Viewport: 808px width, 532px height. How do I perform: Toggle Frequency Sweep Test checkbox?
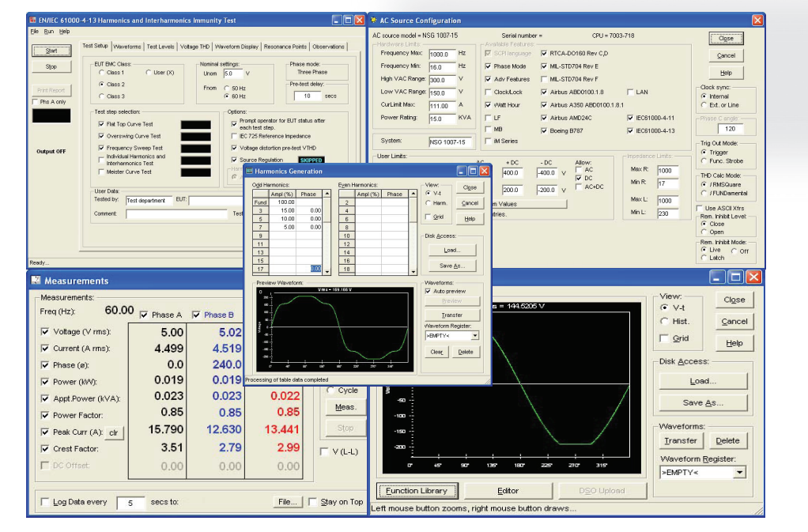pyautogui.click(x=101, y=148)
